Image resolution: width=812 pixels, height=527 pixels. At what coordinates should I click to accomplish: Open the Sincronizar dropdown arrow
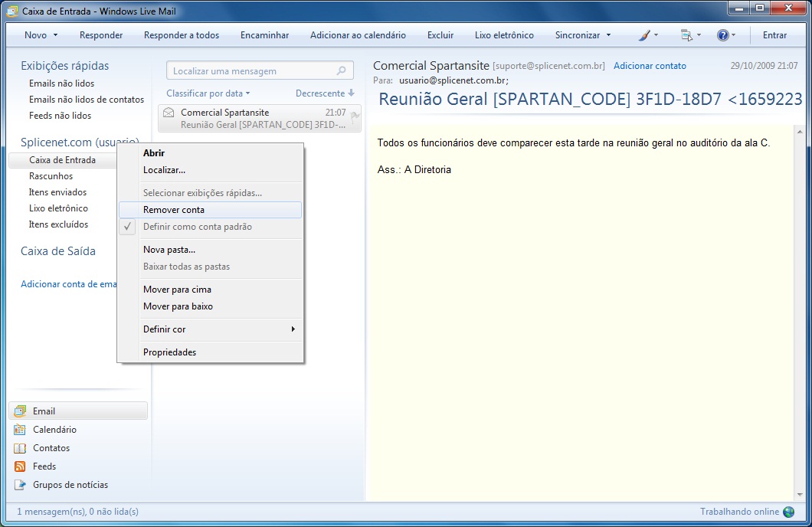(x=608, y=35)
